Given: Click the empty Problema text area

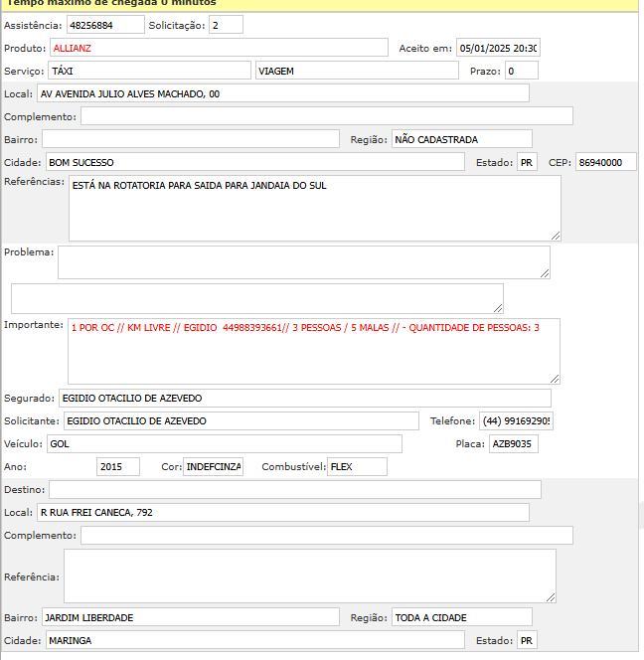Looking at the screenshot, I should 303,262.
